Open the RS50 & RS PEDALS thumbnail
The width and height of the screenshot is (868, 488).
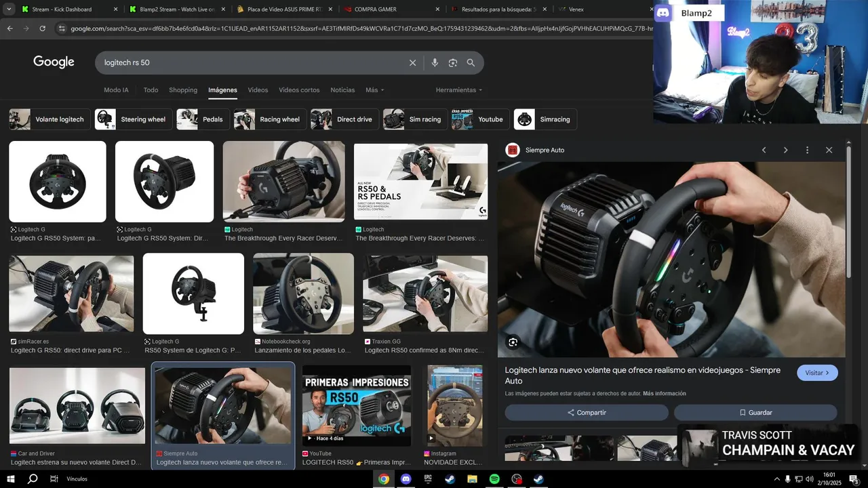420,182
